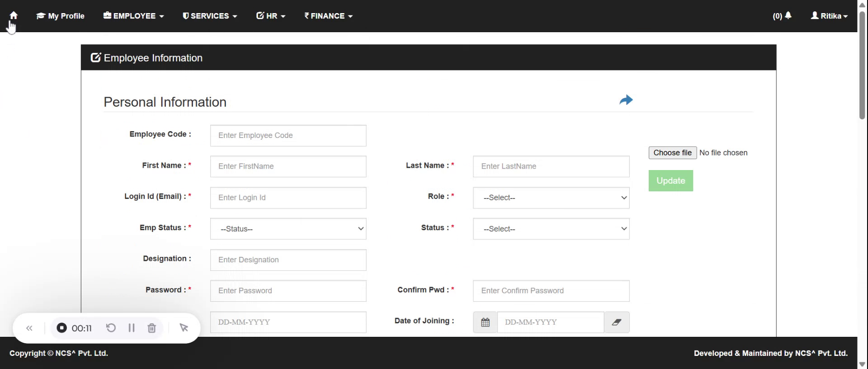Open My Profile page

(x=60, y=16)
